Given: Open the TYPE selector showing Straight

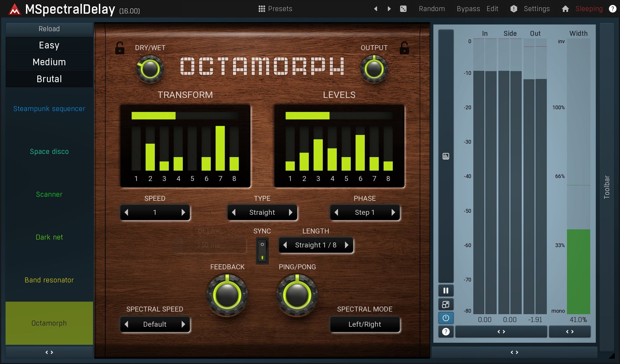Looking at the screenshot, I should (x=262, y=212).
